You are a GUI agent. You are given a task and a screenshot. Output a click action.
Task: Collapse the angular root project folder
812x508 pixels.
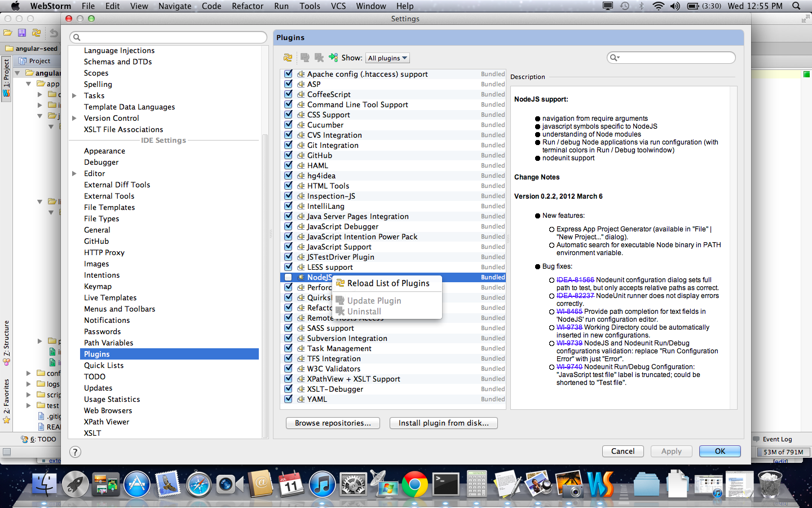(17, 73)
